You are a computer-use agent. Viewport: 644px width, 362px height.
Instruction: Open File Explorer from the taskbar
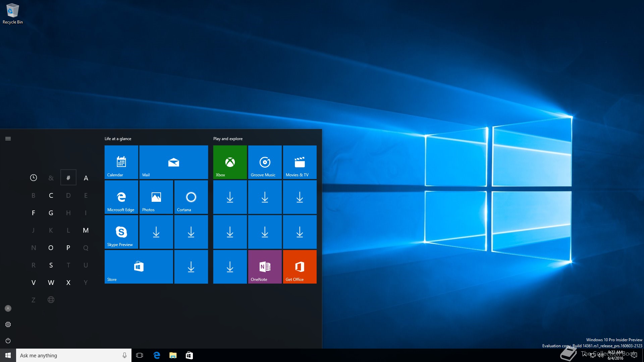(x=173, y=355)
